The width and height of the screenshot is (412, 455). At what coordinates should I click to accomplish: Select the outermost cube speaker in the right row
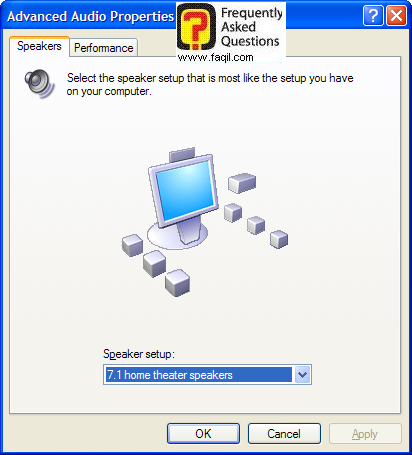click(x=279, y=239)
